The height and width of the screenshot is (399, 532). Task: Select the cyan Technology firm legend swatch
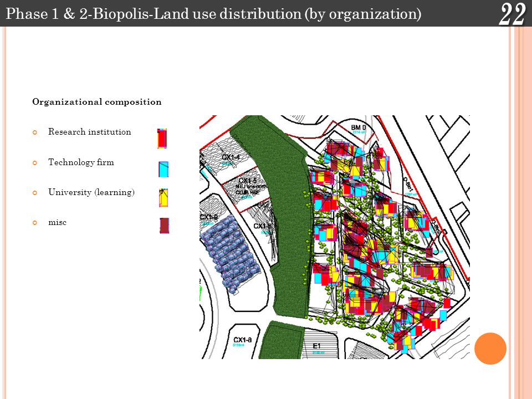click(x=163, y=169)
